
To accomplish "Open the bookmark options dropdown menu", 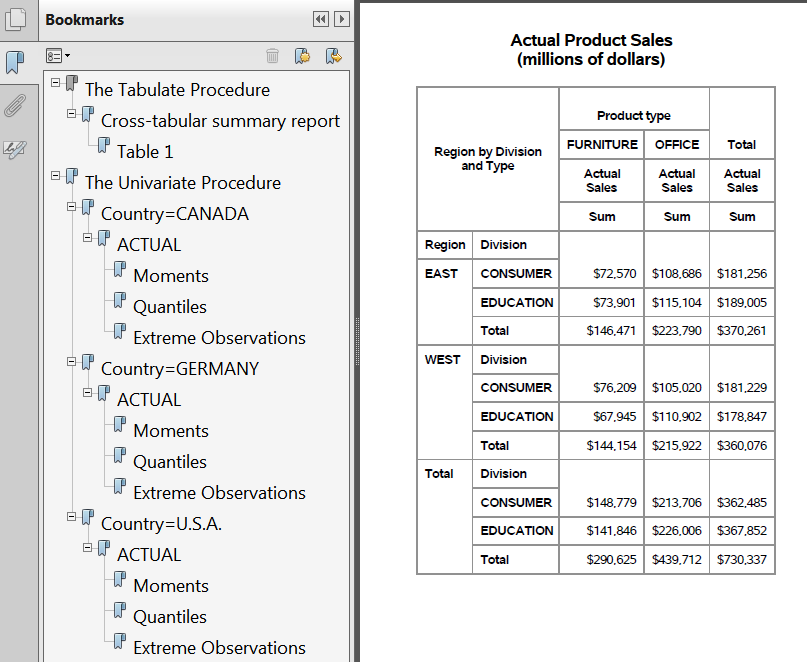I will pos(58,56).
